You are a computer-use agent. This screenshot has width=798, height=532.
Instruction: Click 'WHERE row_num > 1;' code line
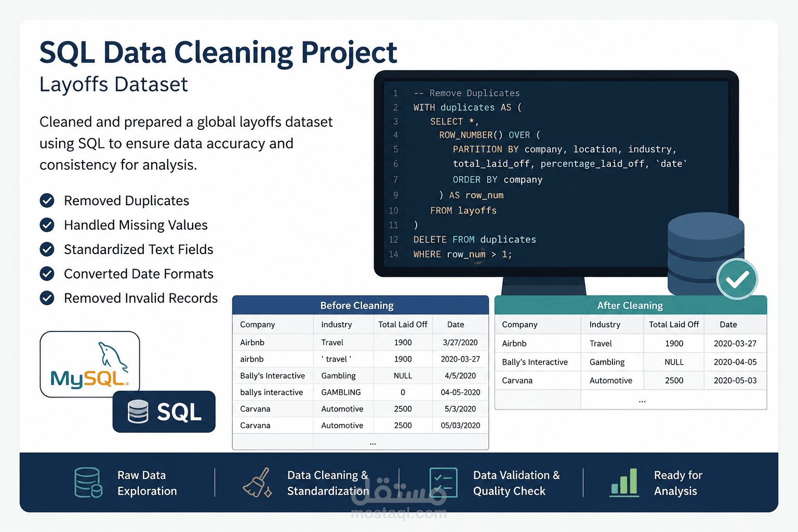(463, 255)
